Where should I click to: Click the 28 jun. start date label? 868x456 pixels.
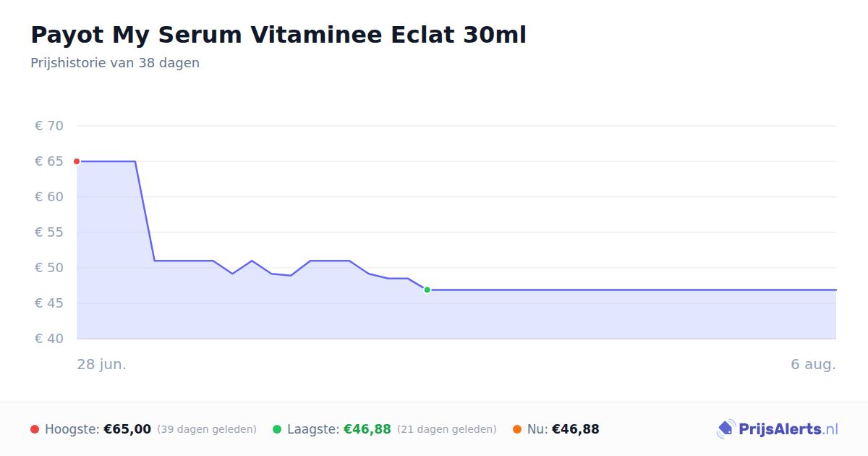click(102, 364)
